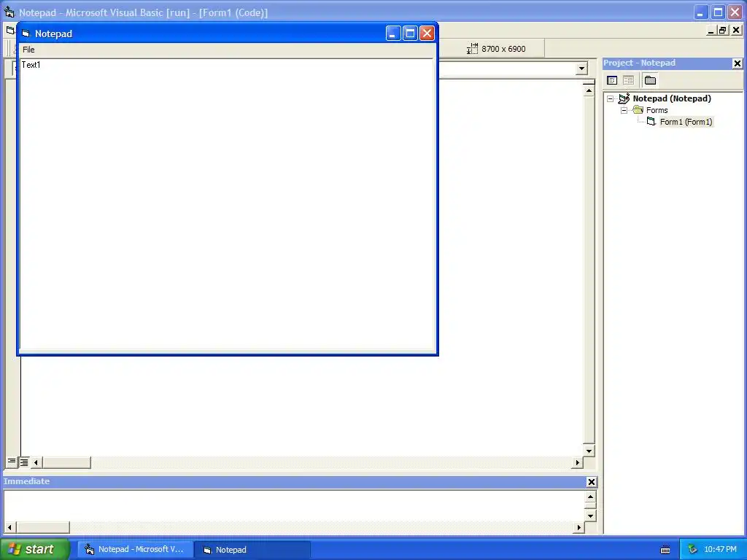
Task: Click the Form1 form icon in the tree
Action: 651,122
